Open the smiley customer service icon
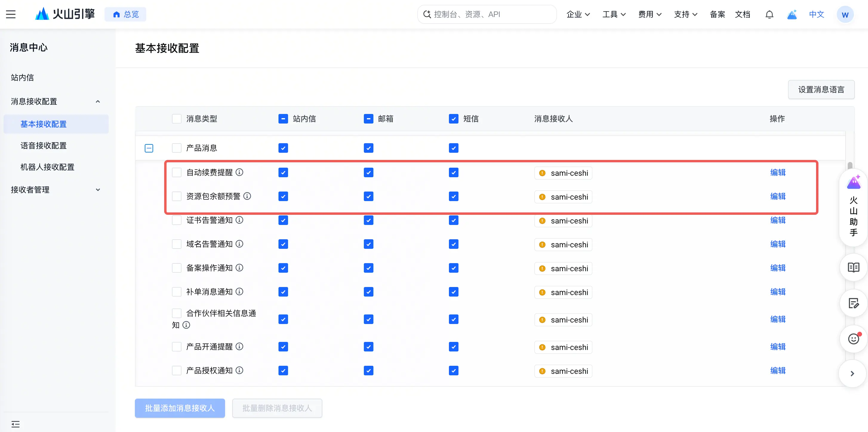 point(853,339)
